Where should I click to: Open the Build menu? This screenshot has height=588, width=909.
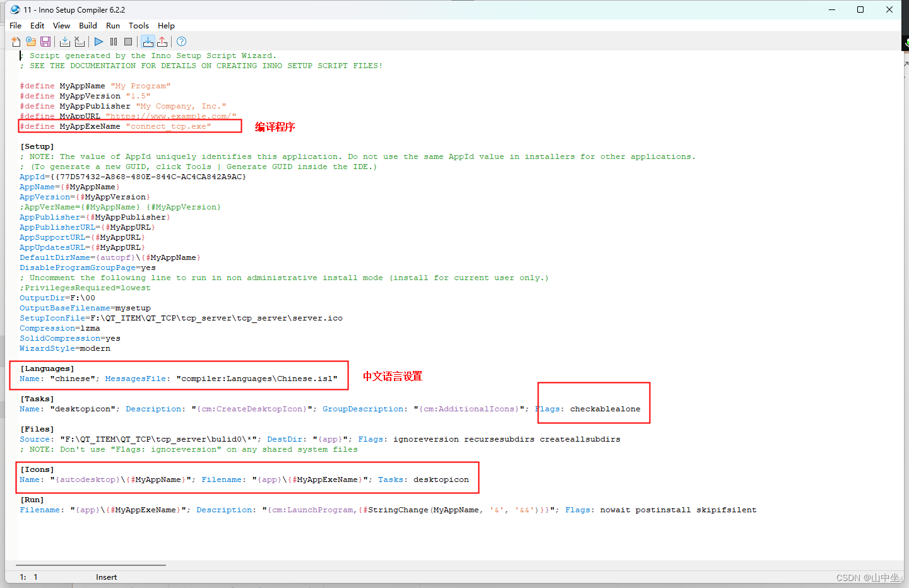coord(88,25)
